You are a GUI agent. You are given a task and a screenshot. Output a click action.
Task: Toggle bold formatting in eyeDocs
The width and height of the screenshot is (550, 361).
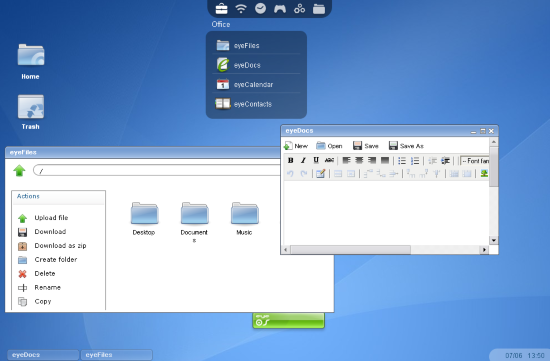(x=290, y=160)
